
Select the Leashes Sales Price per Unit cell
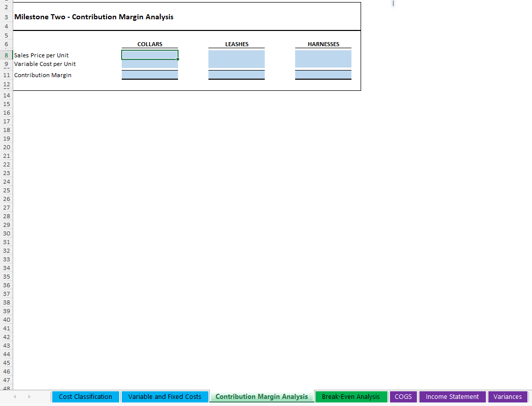[236, 55]
